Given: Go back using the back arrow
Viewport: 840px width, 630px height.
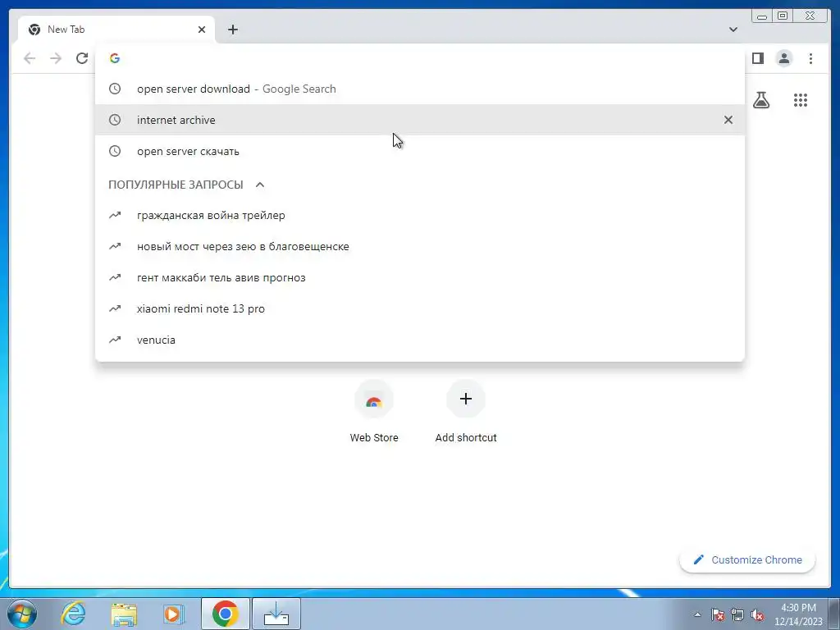Looking at the screenshot, I should [30, 58].
